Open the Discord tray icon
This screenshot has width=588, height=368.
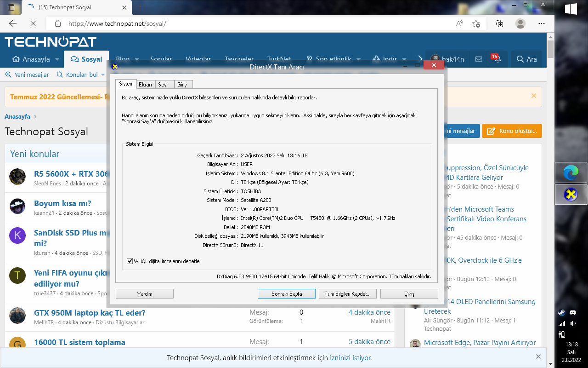click(x=572, y=312)
